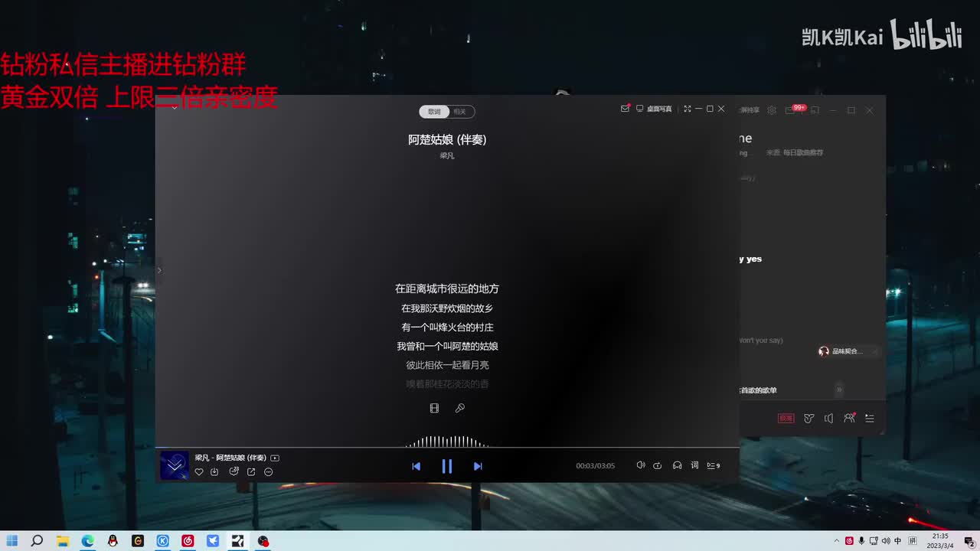The height and width of the screenshot is (551, 980).
Task: Click artist name 梁凡 under title
Action: 447,156
